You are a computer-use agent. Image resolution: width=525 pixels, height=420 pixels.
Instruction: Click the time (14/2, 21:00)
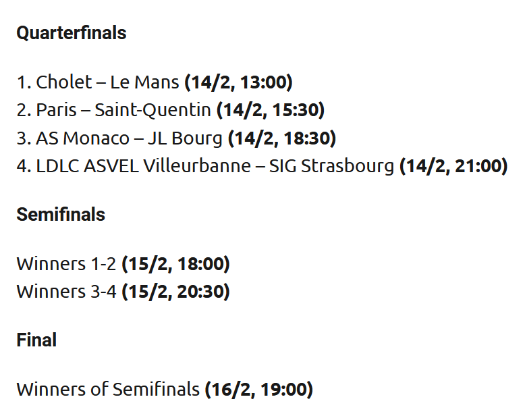[453, 166]
